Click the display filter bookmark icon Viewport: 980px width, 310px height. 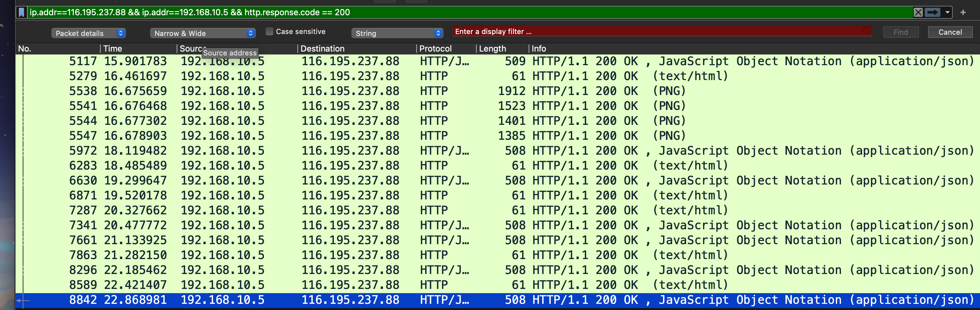[22, 13]
